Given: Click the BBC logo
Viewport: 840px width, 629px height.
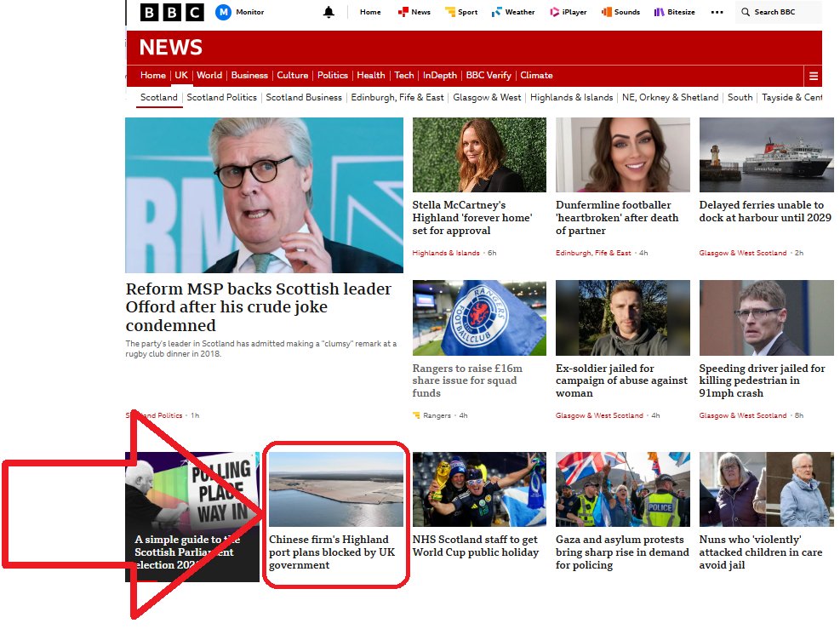Looking at the screenshot, I should coord(171,12).
